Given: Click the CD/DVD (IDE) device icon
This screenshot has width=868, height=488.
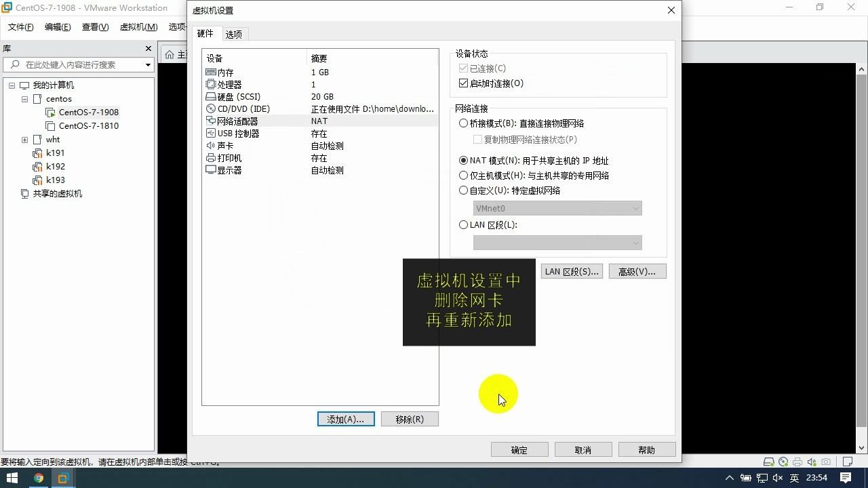Looking at the screenshot, I should (x=211, y=108).
